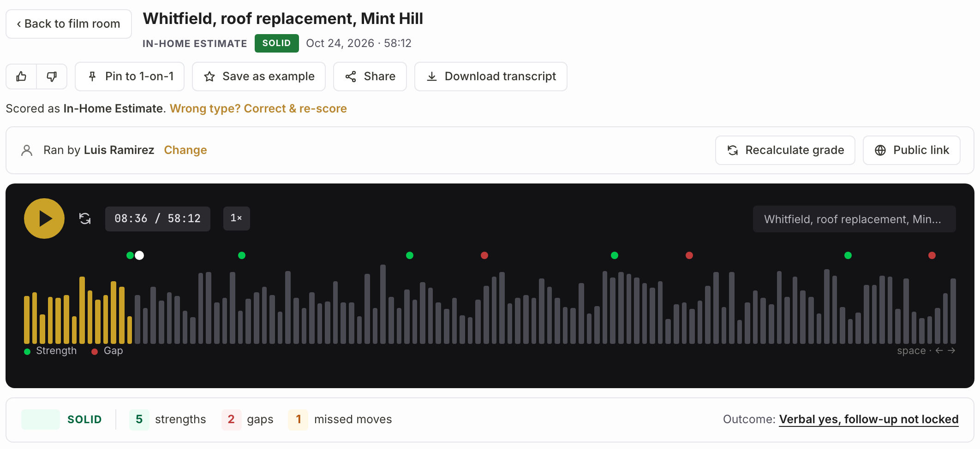Give the call a thumbs up
Image resolution: width=980 pixels, height=449 pixels.
click(21, 77)
